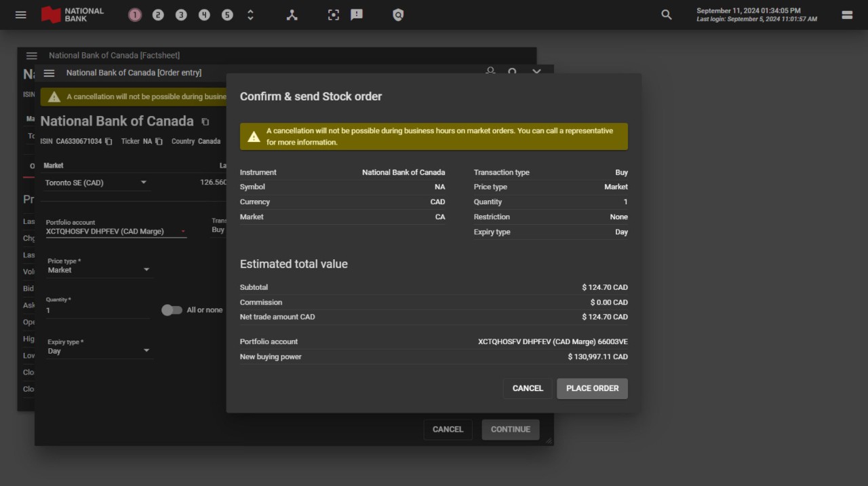Open the Toronto SE (CAD) market dropdown

(96, 183)
